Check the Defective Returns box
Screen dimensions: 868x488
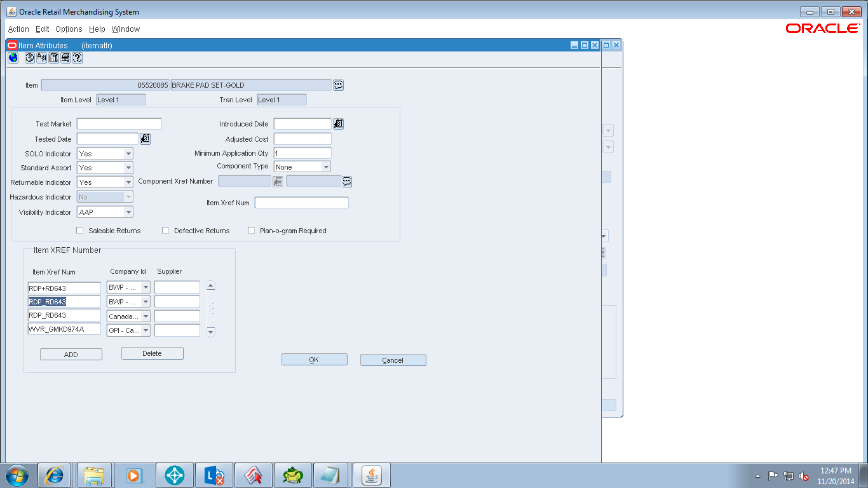pyautogui.click(x=166, y=231)
